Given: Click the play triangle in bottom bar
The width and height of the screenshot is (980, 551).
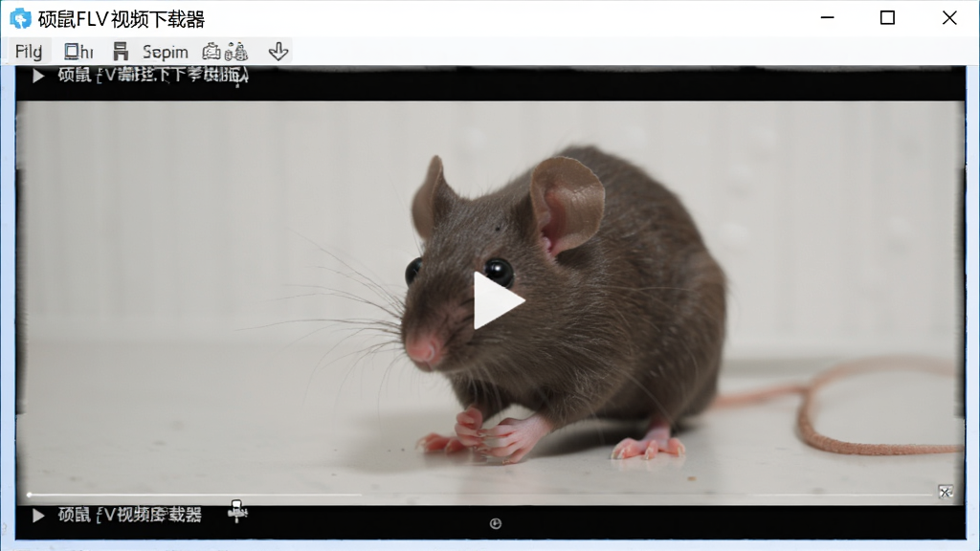Looking at the screenshot, I should pos(38,516).
